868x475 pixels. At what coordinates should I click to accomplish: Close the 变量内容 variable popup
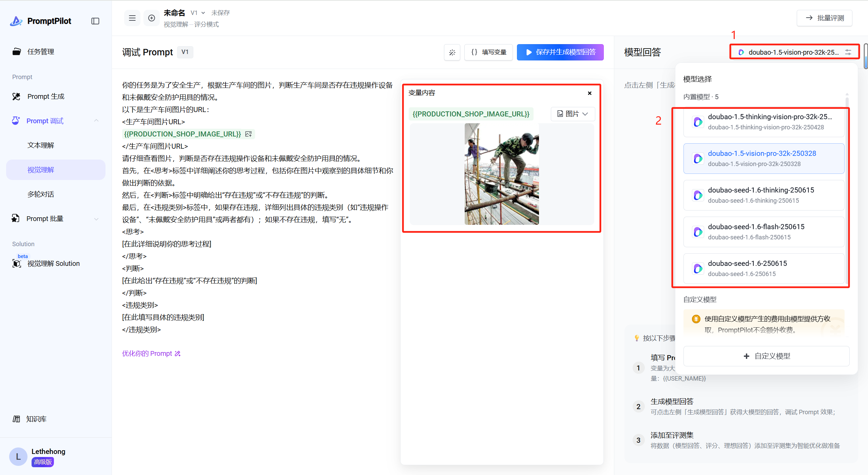[590, 93]
